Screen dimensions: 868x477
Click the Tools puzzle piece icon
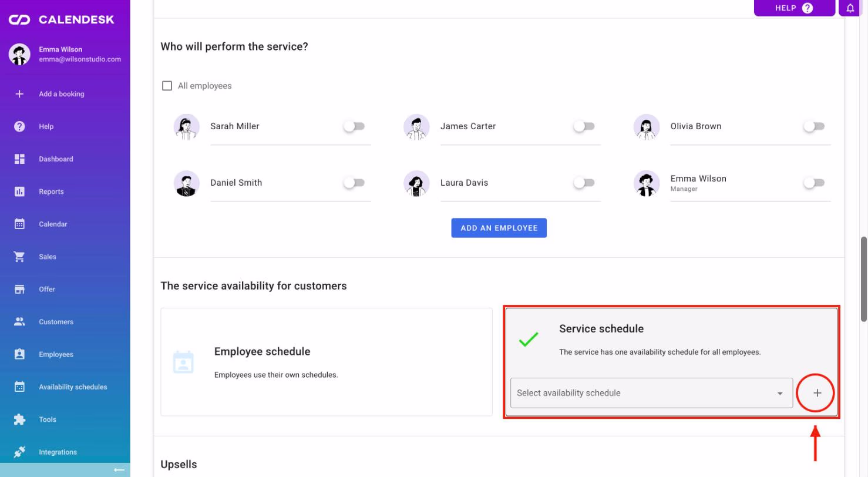point(19,419)
